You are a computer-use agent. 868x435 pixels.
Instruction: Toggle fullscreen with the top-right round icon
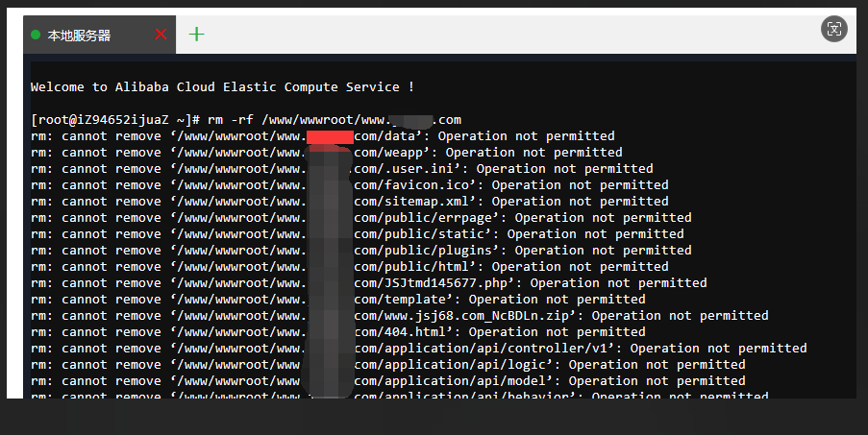click(833, 29)
